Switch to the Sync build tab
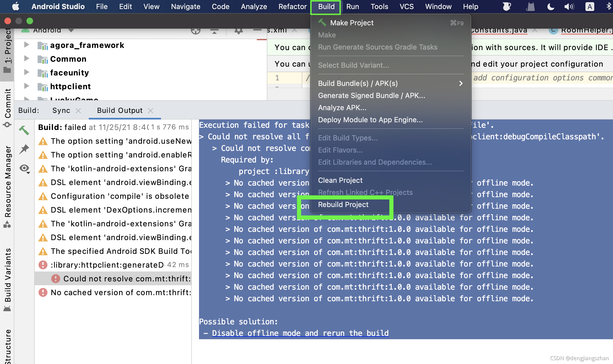The height and width of the screenshot is (364, 613). click(x=61, y=110)
